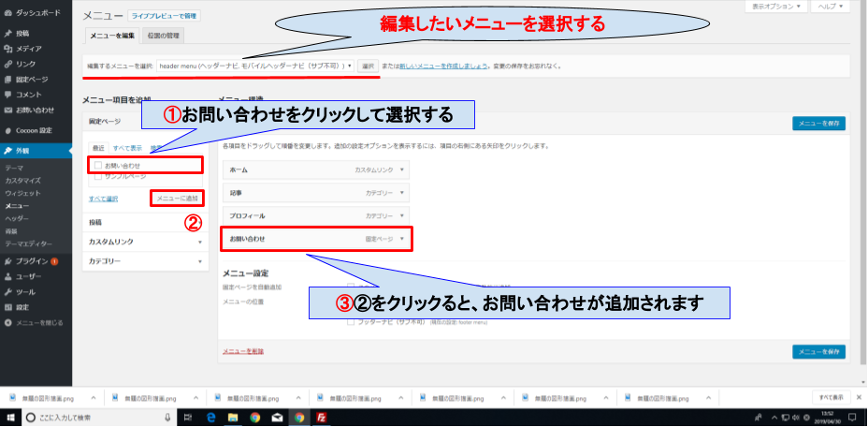Open the 表示オプション dropdown
The height and width of the screenshot is (427, 868).
pyautogui.click(x=776, y=7)
